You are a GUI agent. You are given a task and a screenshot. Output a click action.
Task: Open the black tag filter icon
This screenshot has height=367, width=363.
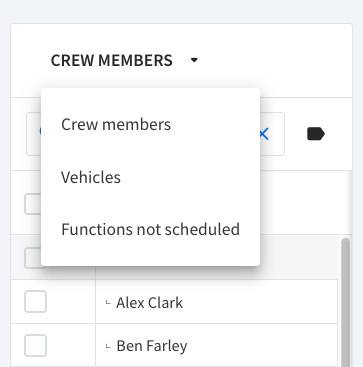(x=316, y=134)
